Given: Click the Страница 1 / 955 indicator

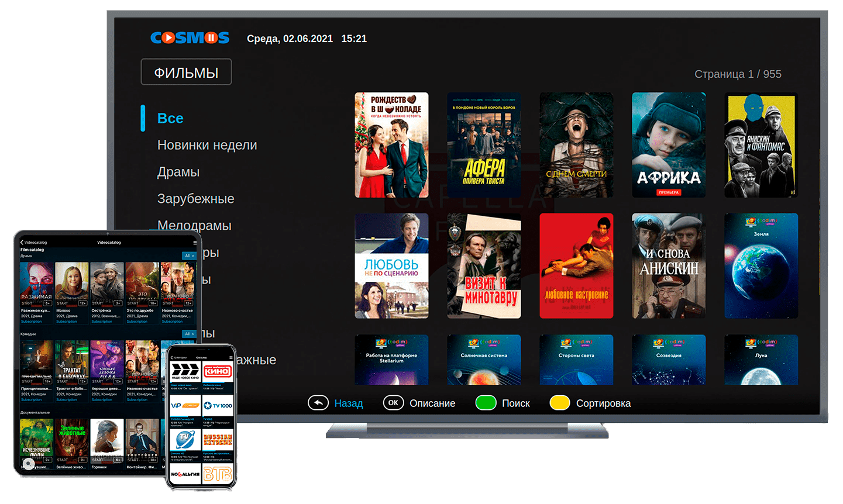Looking at the screenshot, I should click(738, 74).
